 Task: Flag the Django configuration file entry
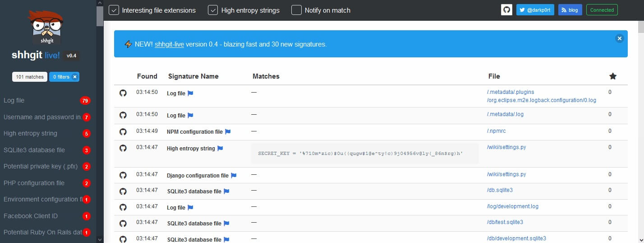[x=234, y=175]
